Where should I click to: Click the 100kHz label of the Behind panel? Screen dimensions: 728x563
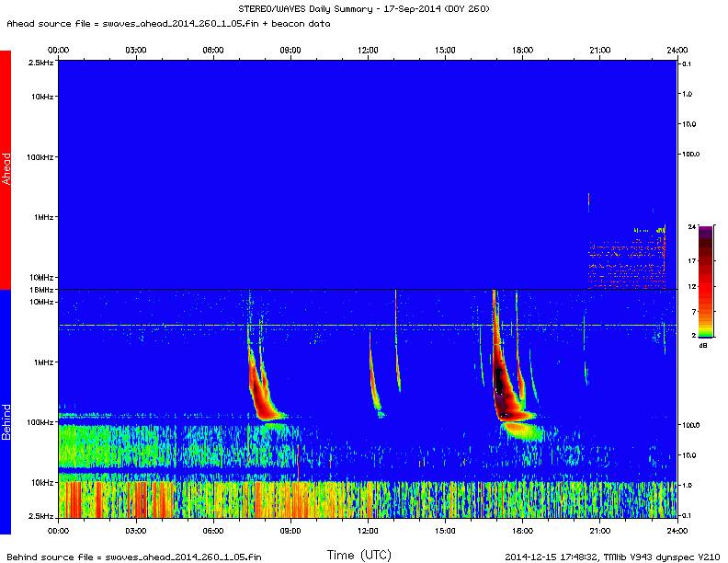[x=40, y=422]
